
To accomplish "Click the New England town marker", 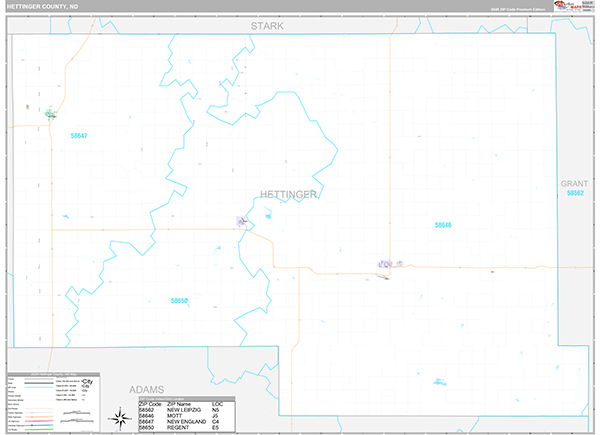I will coord(51,115).
